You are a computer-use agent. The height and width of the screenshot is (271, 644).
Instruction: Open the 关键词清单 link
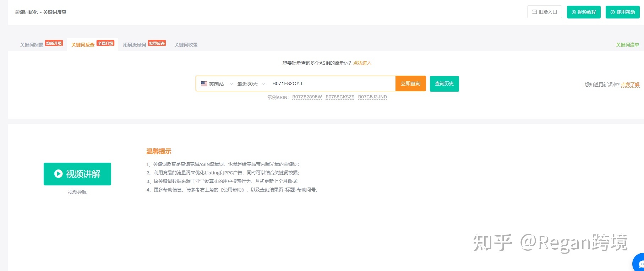click(x=627, y=45)
